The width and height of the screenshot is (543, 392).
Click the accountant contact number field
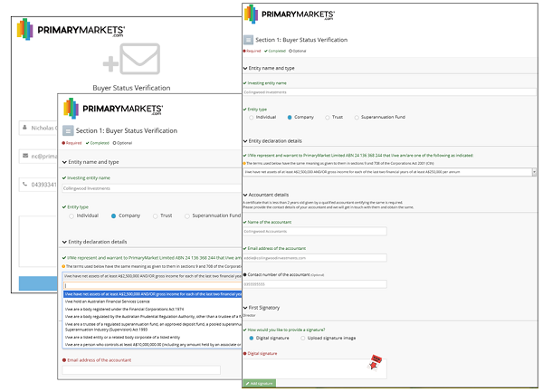point(315,284)
